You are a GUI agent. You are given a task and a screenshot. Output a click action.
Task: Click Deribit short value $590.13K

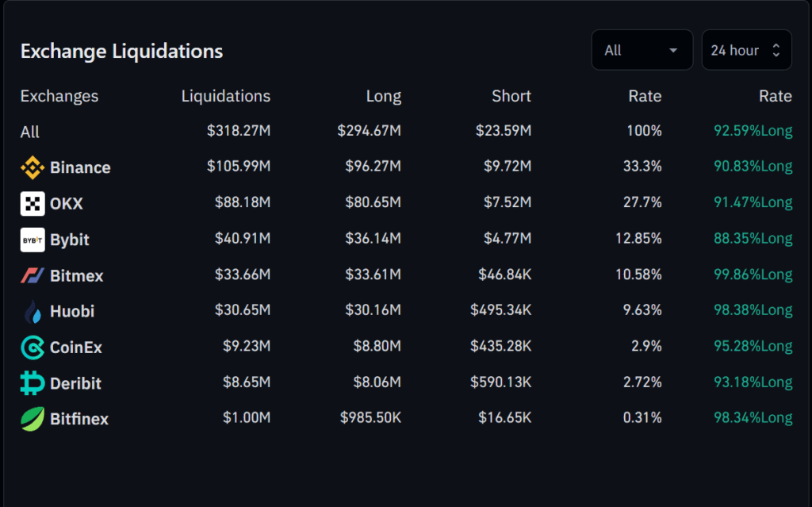point(501,382)
